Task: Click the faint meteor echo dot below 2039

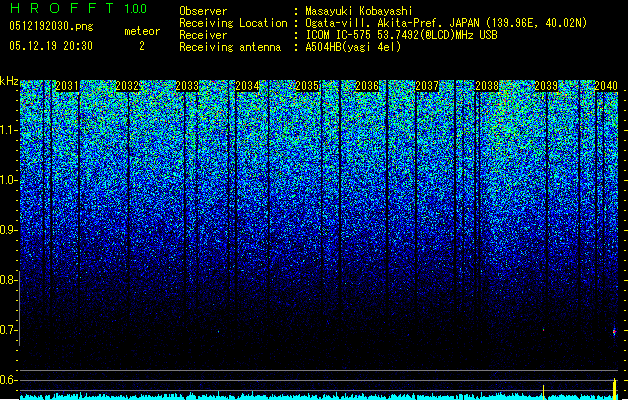Action: click(x=544, y=330)
